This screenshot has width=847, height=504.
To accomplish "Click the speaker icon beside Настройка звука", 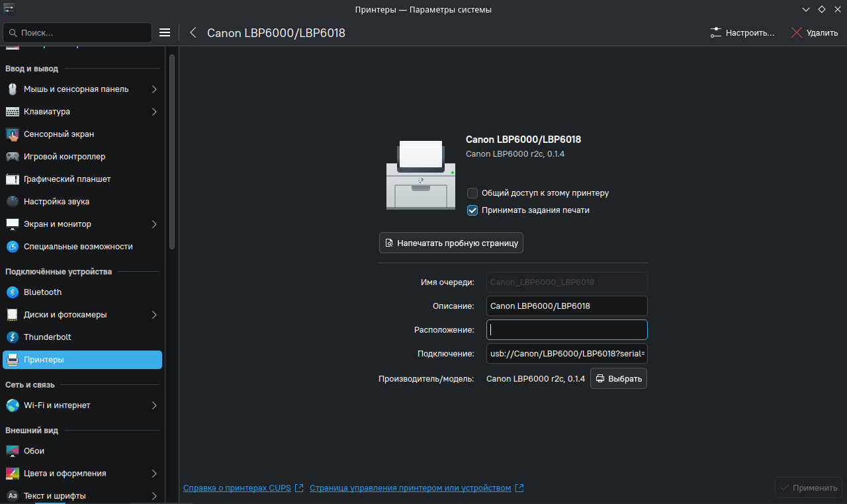I will point(12,202).
